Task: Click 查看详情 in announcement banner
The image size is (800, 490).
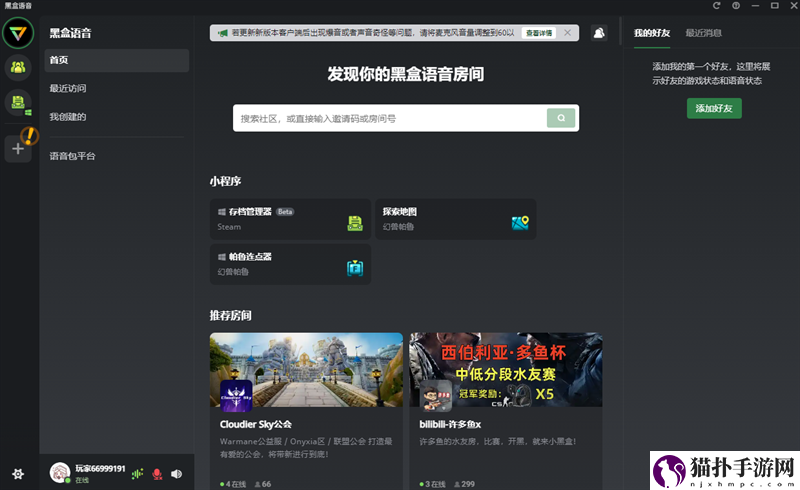Action: tap(539, 33)
